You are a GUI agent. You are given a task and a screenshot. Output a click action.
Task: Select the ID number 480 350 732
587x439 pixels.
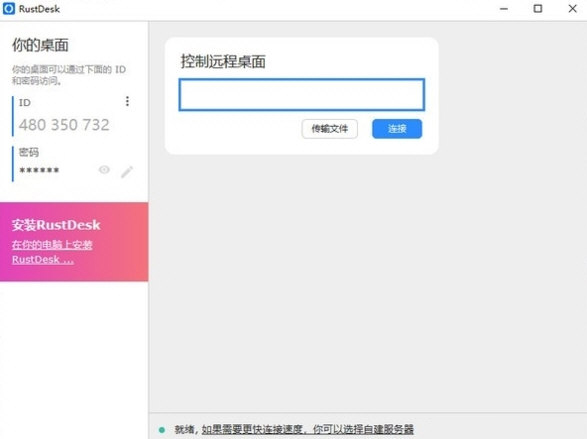(x=64, y=125)
